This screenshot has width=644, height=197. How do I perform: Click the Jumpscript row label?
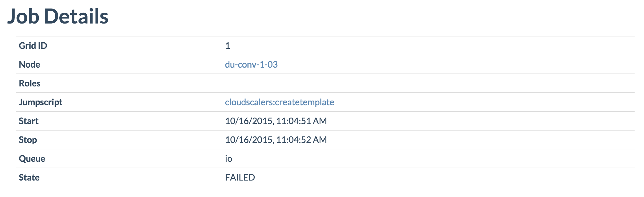[41, 102]
